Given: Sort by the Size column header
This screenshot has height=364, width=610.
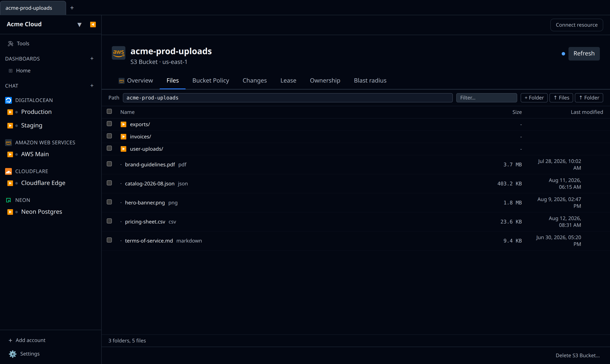Looking at the screenshot, I should (517, 112).
